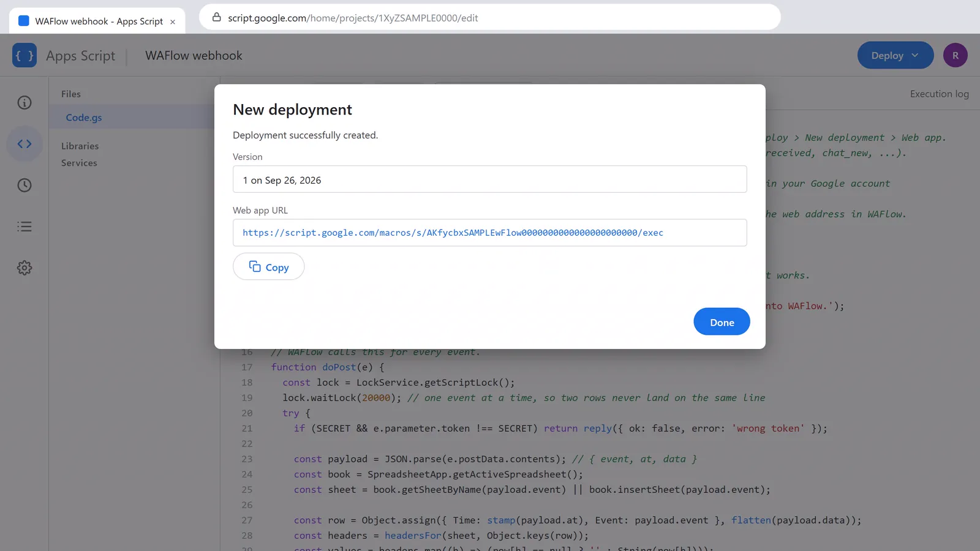Click the blue favicon of the browser tab
This screenshot has width=980, height=551.
pos(24,21)
